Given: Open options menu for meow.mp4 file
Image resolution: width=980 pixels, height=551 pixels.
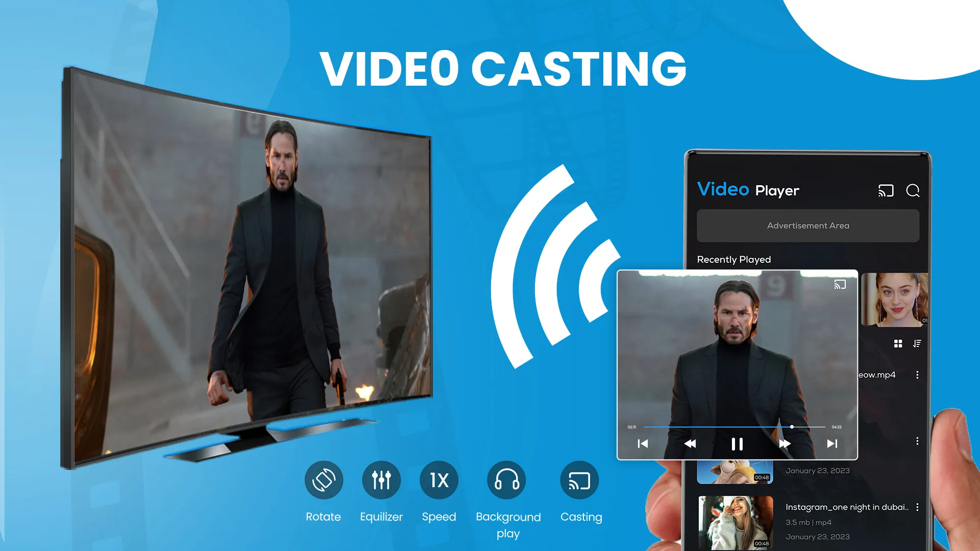Looking at the screenshot, I should [917, 375].
